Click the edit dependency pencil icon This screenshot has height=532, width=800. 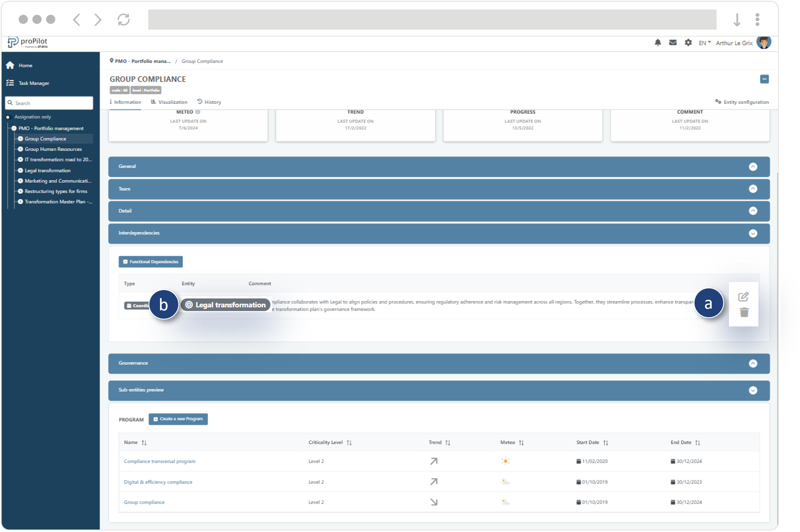743,297
